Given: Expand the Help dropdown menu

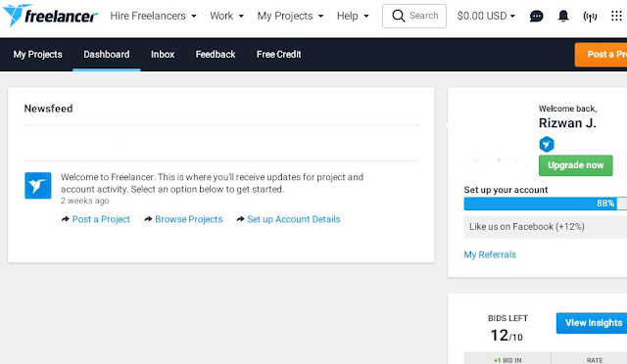Looking at the screenshot, I should (353, 16).
